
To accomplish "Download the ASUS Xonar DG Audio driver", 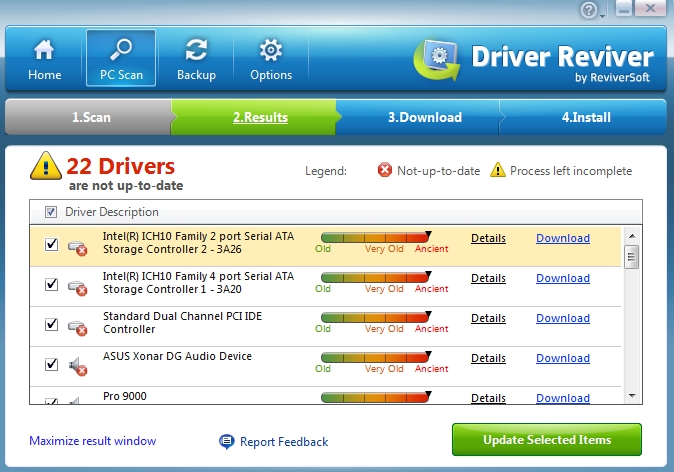I will tap(563, 358).
